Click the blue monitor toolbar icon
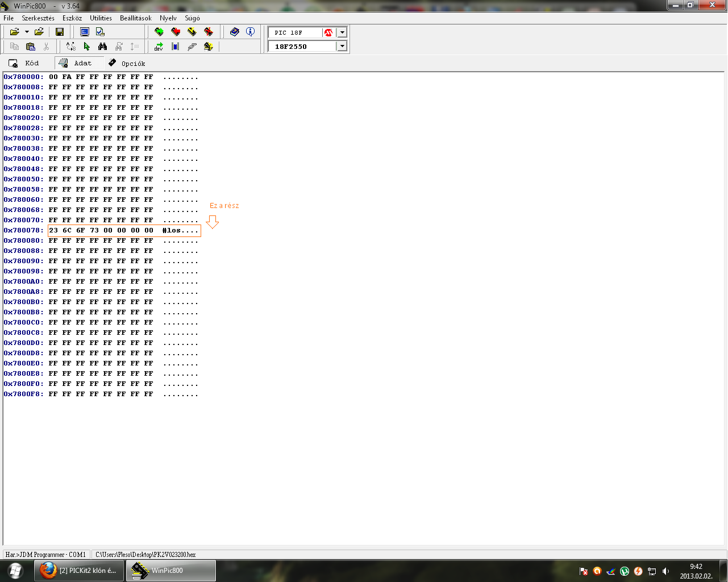This screenshot has width=728, height=582. pyautogui.click(x=85, y=32)
